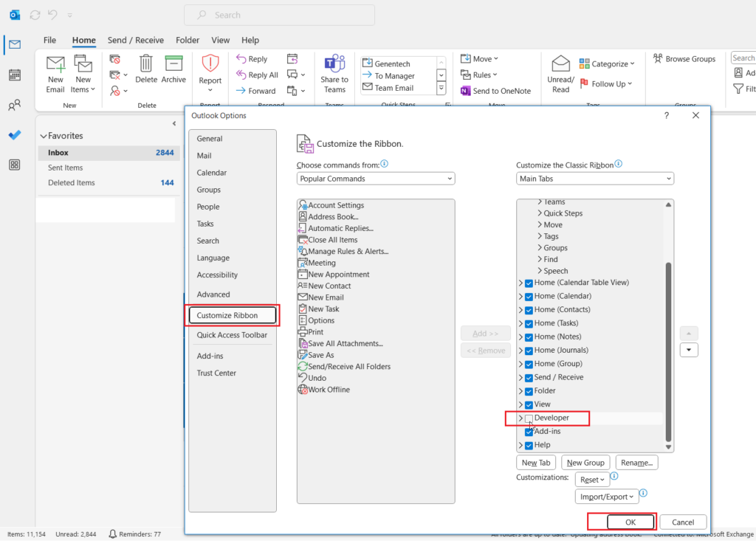Click the New Tab button
Image resolution: width=756 pixels, height=541 pixels.
(x=536, y=462)
